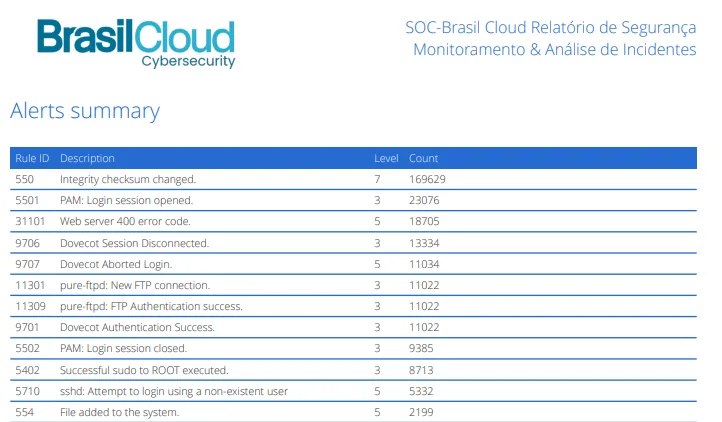Image resolution: width=722 pixels, height=422 pixels.
Task: Click the sshd non-existent user login alert
Action: pos(174,391)
